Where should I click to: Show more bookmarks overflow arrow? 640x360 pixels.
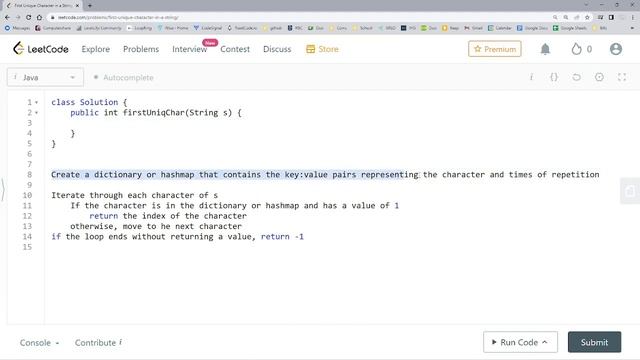tap(632, 28)
